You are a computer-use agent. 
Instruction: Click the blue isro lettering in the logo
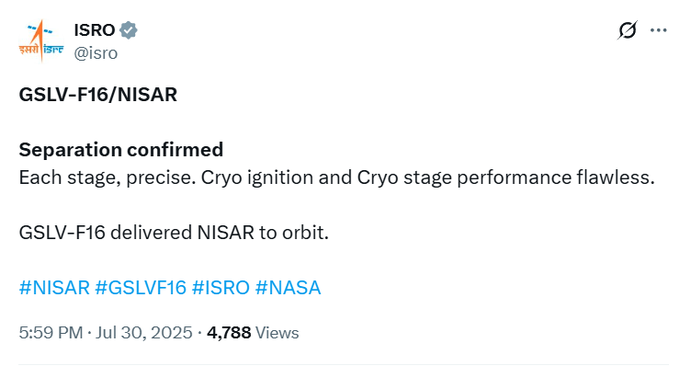pyautogui.click(x=54, y=49)
